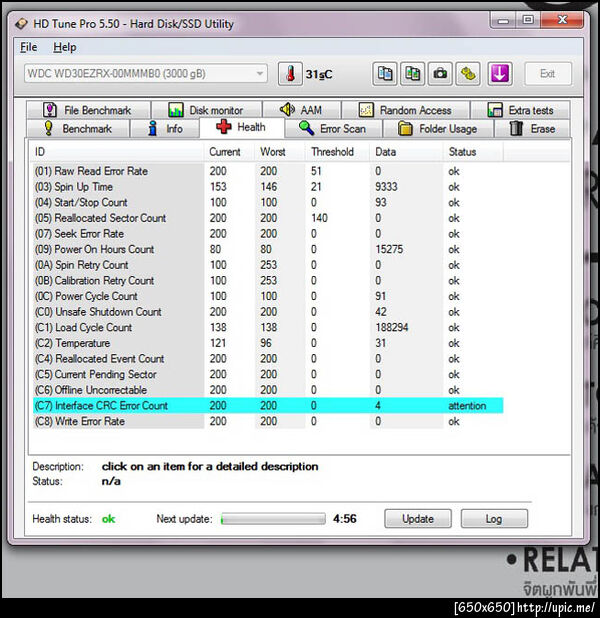Switch to the Extra tests tab

(520, 110)
